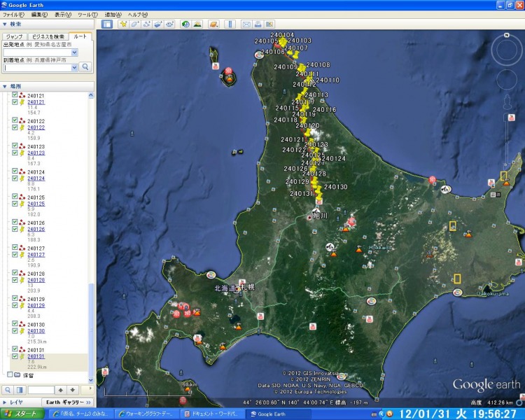
Task: Check the 保留 folder checkbox
Action: click(10, 374)
